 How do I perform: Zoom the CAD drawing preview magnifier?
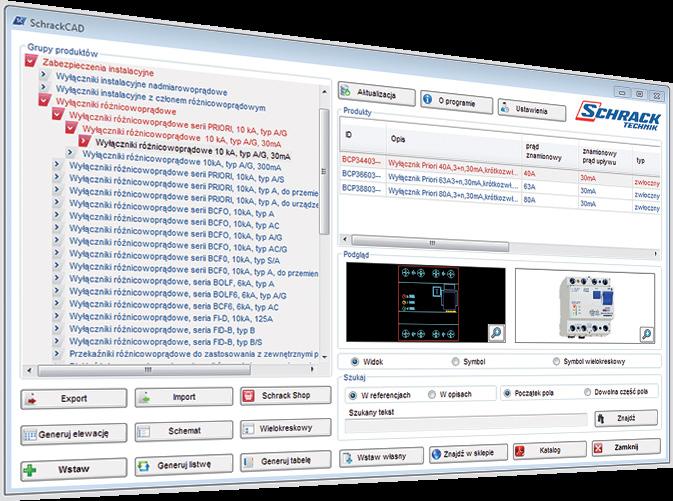pos(497,333)
